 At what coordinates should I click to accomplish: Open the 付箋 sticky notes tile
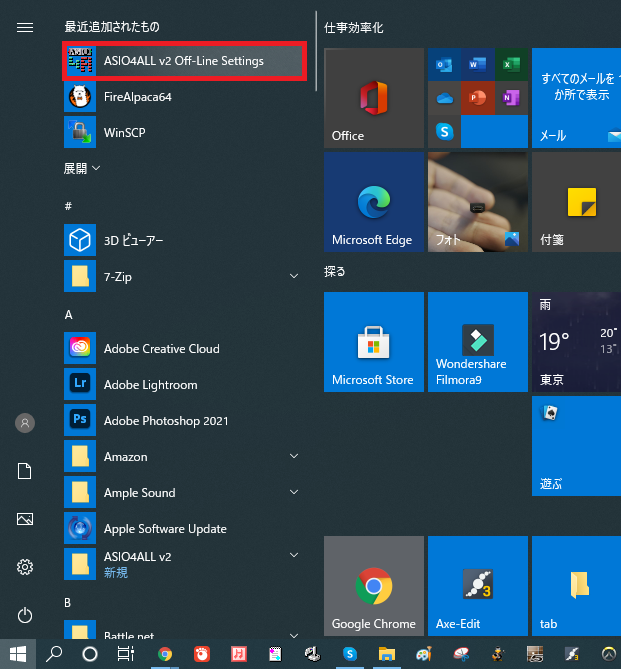(x=576, y=202)
